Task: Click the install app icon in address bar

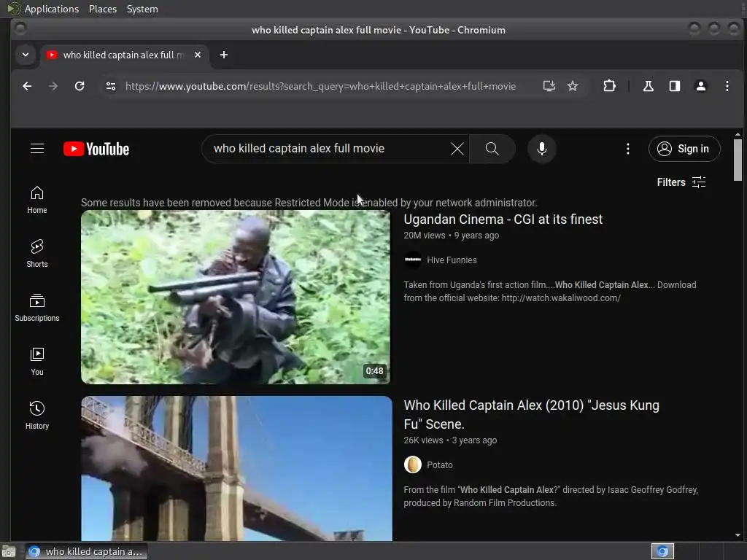Action: (549, 86)
